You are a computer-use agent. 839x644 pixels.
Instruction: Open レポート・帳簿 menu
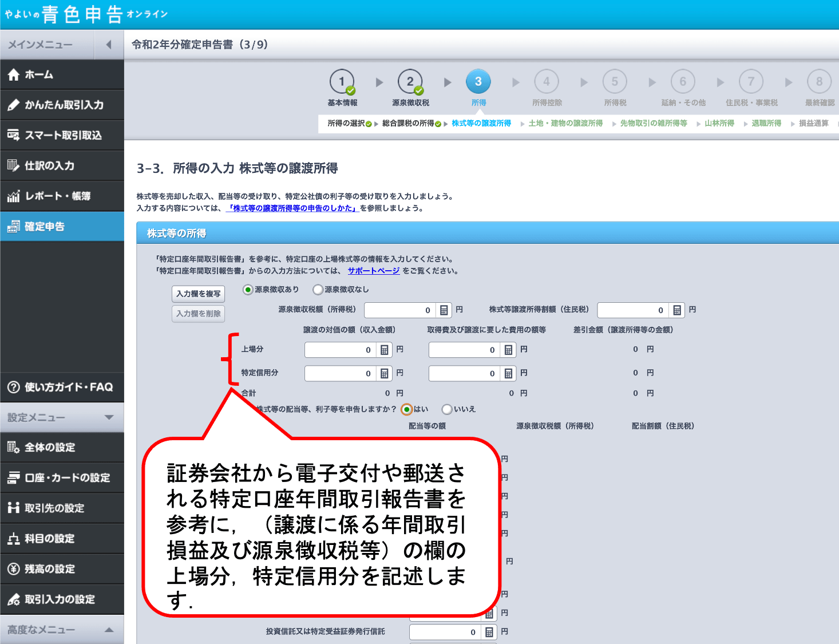pyautogui.click(x=62, y=196)
